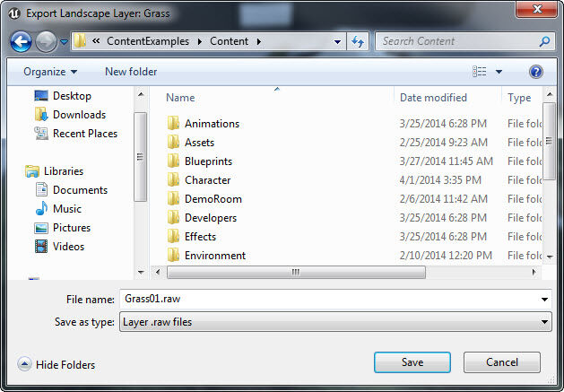The width and height of the screenshot is (564, 392).
Task: Click the Unreal Engine logo in title bar
Action: point(13,13)
